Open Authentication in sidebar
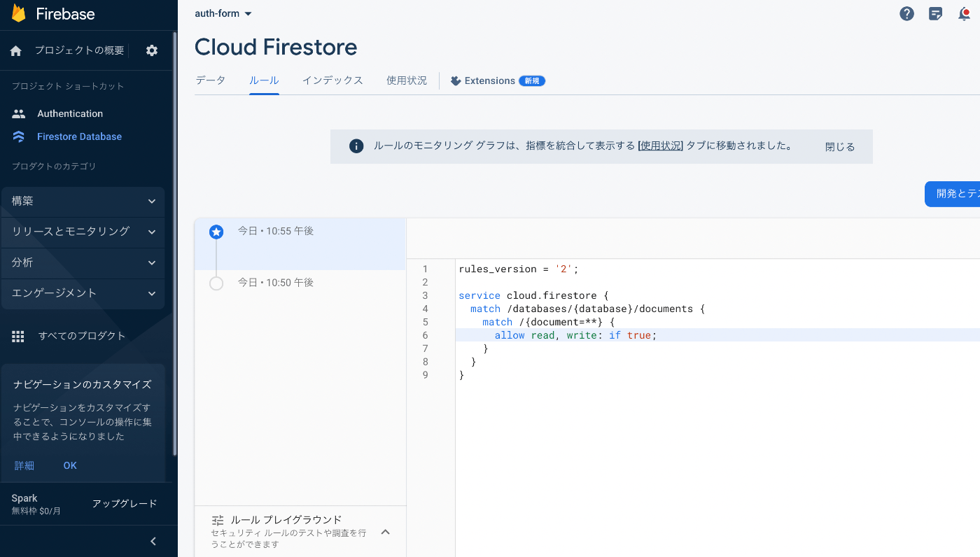The image size is (980, 557). pyautogui.click(x=70, y=113)
